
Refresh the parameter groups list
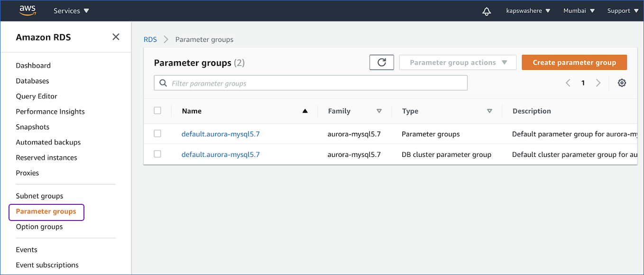[382, 62]
